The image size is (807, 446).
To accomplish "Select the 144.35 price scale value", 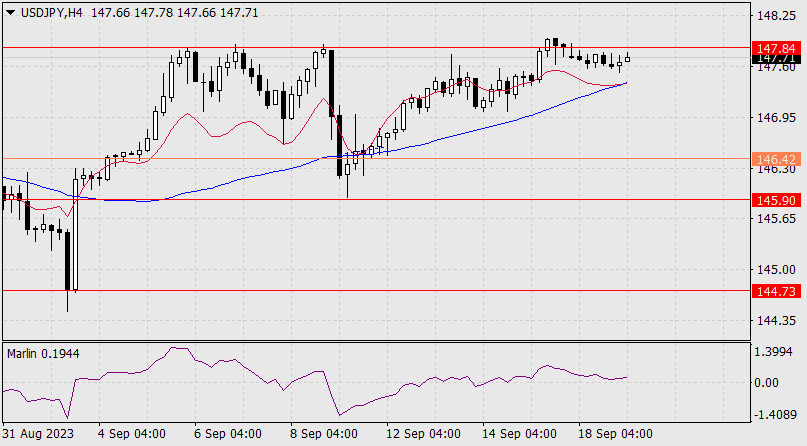I will point(776,320).
